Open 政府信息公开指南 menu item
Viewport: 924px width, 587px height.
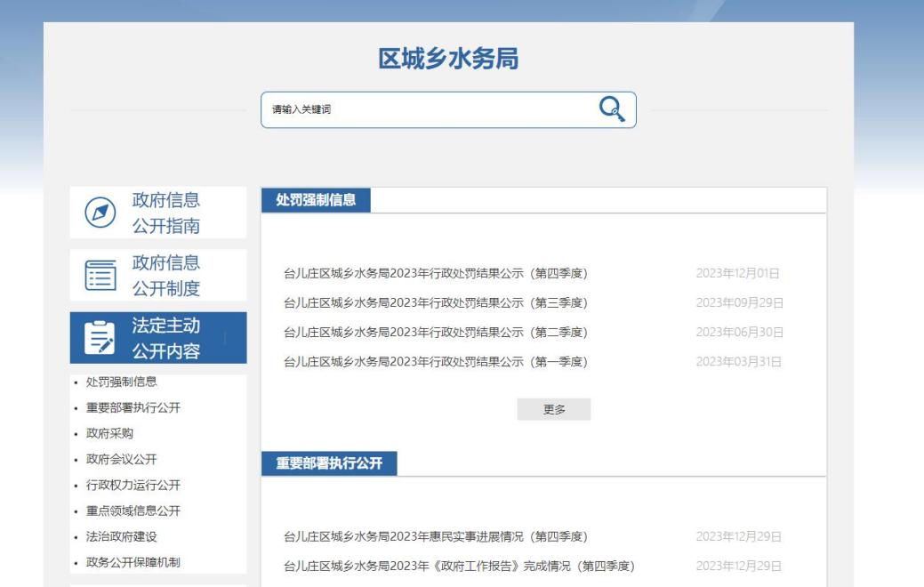pyautogui.click(x=158, y=213)
